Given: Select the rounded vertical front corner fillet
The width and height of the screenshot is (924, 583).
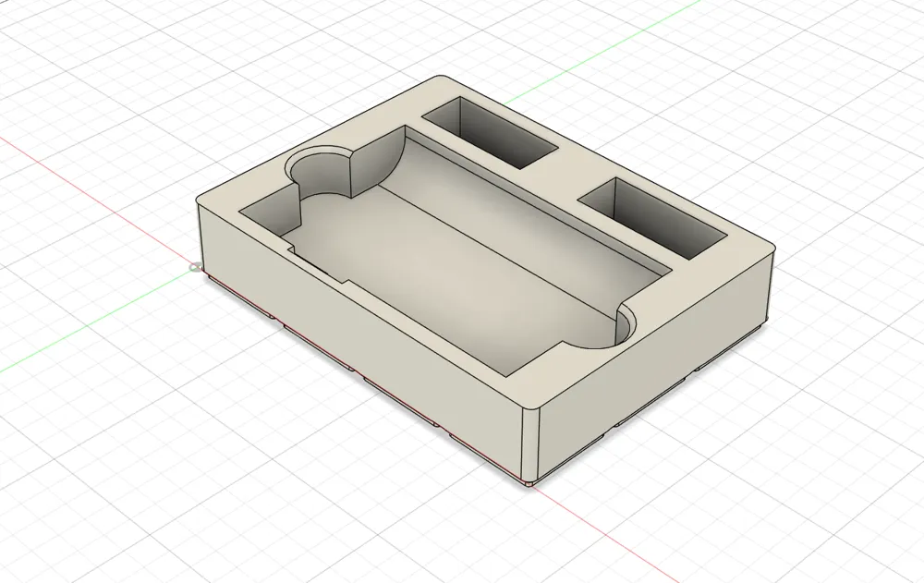Looking at the screenshot, I should 531,443.
